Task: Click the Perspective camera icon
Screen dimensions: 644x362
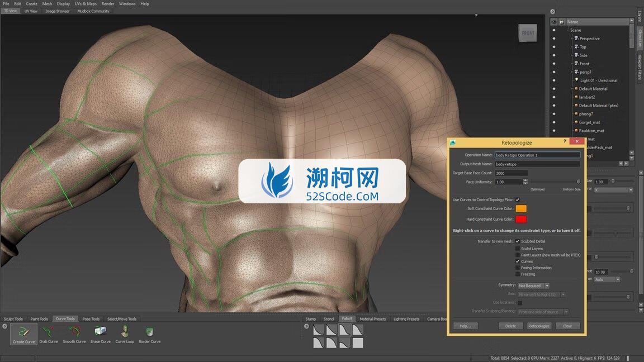Action: (576, 39)
